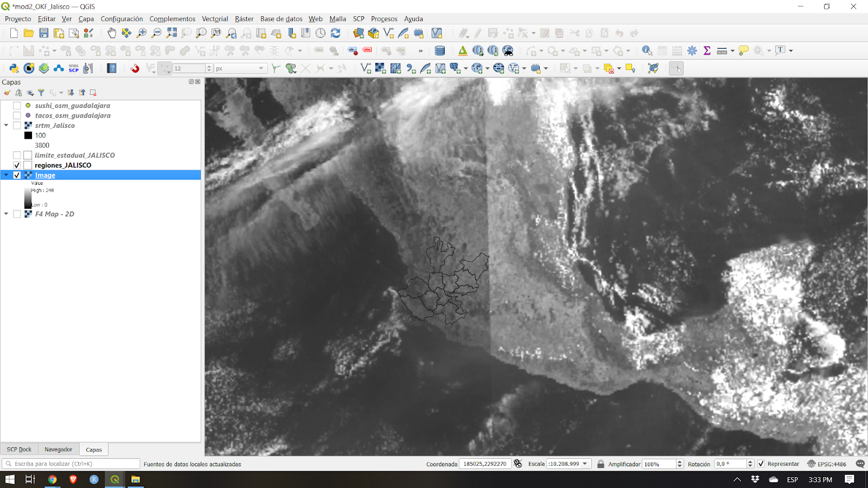
Task: Open the Capa menu
Action: 86,18
